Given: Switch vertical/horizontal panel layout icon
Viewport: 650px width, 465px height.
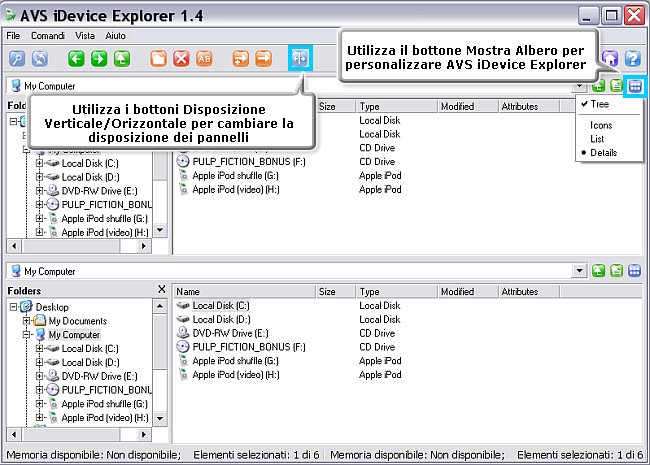Looking at the screenshot, I should pos(300,58).
